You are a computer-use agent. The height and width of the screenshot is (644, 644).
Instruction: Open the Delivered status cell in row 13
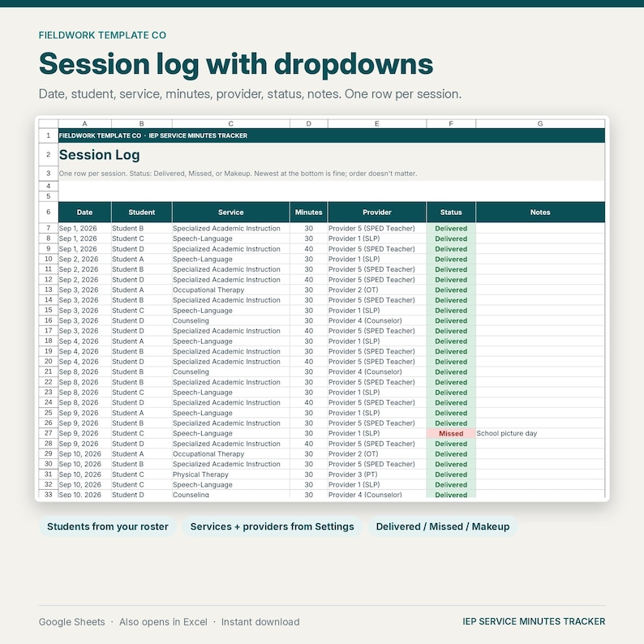451,290
